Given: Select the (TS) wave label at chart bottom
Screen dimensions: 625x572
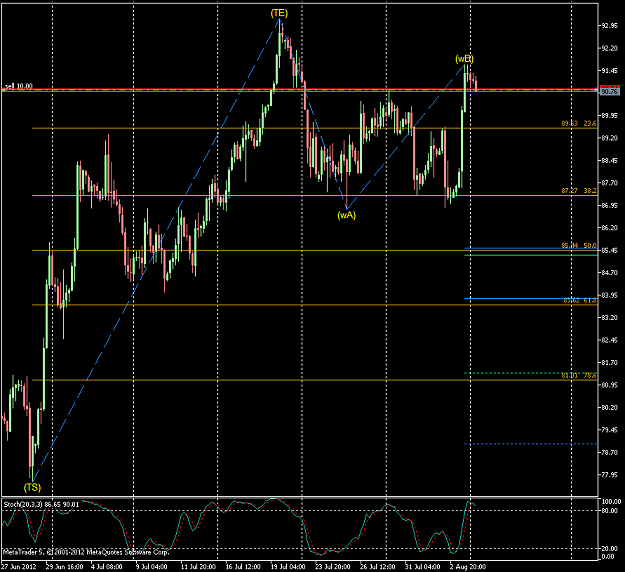Looking at the screenshot, I should (32, 487).
